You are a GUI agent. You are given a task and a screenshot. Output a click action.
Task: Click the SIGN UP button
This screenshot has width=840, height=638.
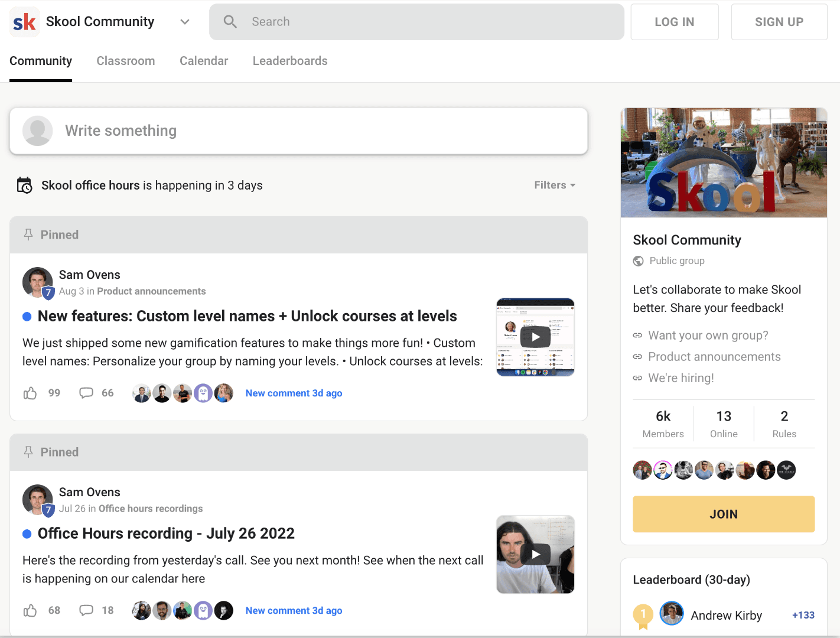pos(779,22)
